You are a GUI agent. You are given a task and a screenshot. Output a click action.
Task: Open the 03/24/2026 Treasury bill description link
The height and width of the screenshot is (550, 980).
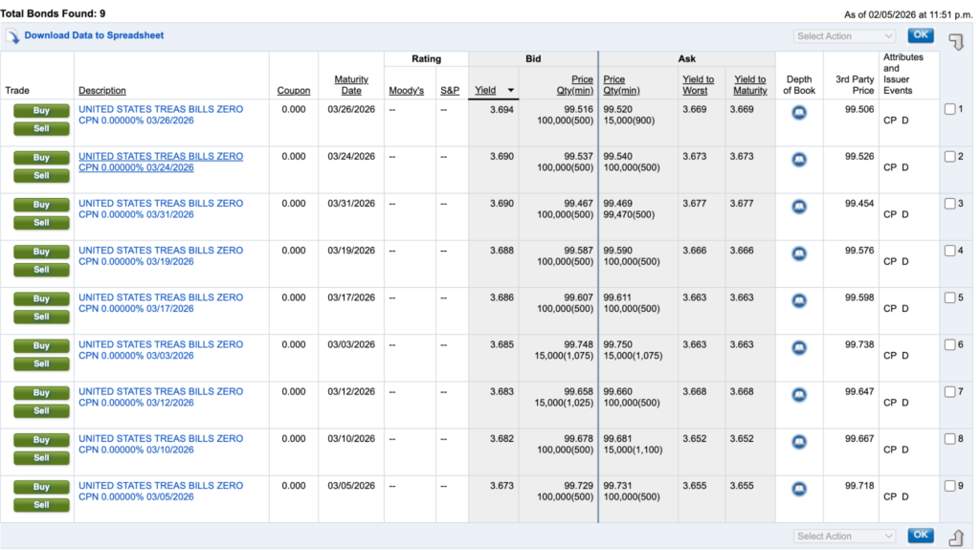[x=161, y=162]
